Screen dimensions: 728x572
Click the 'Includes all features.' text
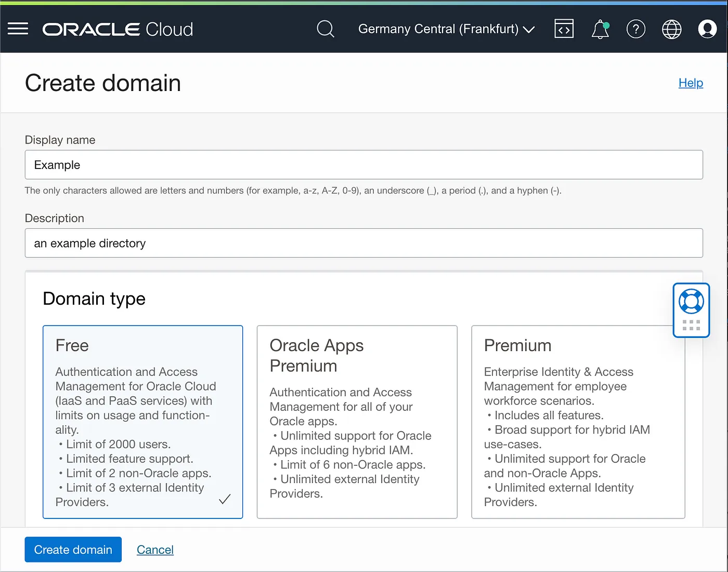(x=549, y=415)
